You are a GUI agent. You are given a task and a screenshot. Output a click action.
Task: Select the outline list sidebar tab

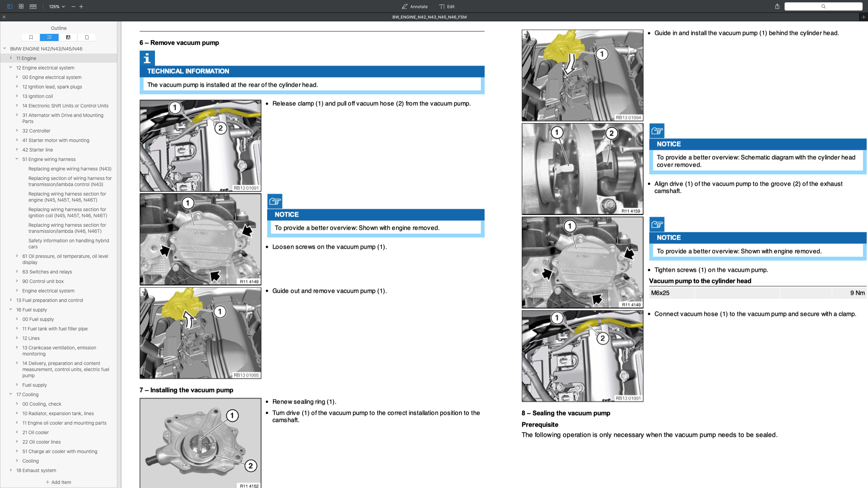[49, 37]
